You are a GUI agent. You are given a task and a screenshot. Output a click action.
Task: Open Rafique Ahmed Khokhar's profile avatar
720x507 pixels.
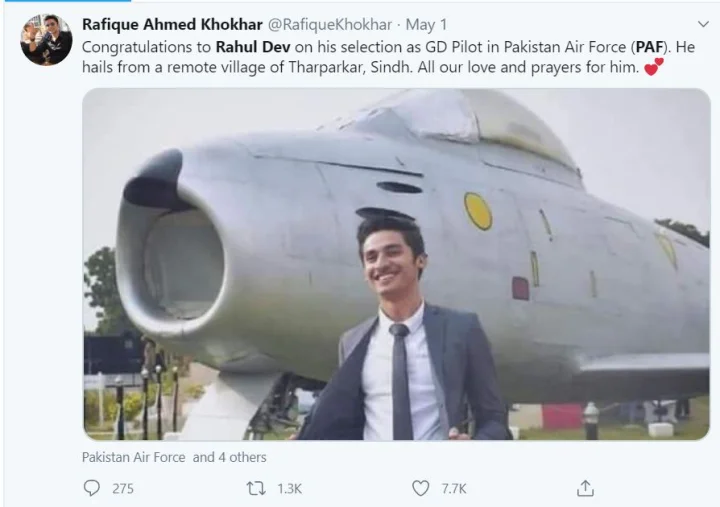click(x=46, y=39)
